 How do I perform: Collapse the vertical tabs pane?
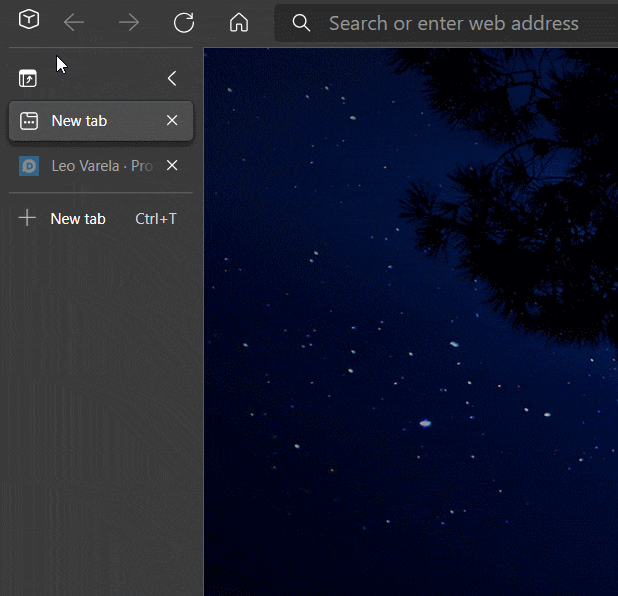172,78
